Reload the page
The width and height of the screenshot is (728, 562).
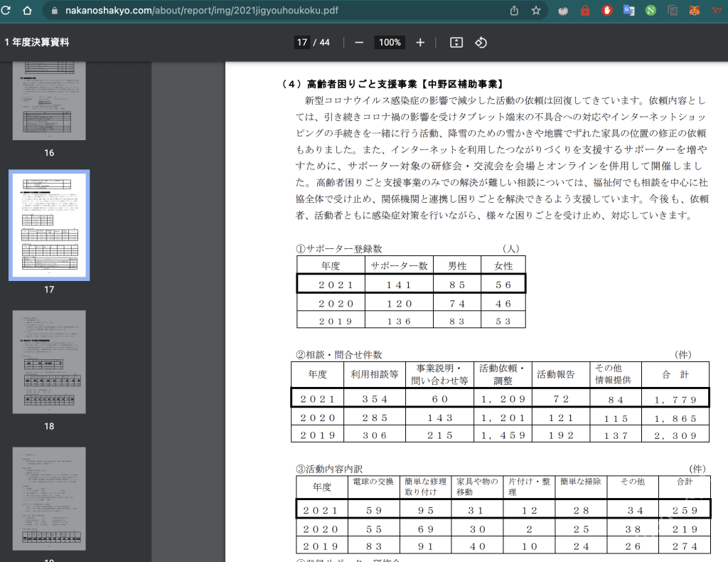click(6, 11)
